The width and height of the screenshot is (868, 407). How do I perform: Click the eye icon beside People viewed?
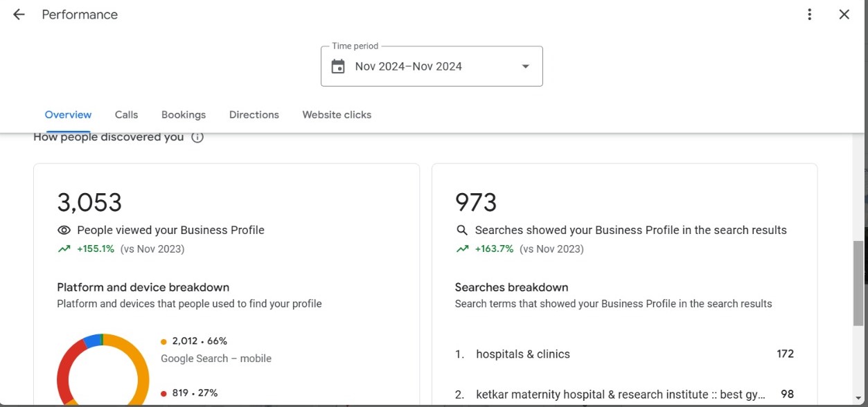coord(64,230)
